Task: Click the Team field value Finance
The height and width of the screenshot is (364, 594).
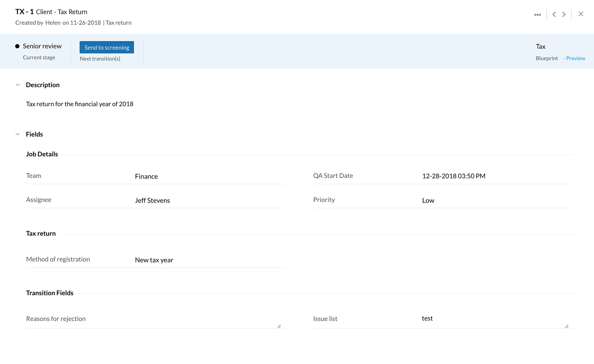Action: tap(146, 176)
